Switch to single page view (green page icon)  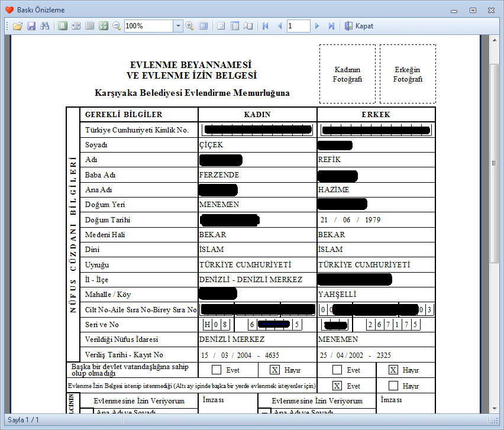point(63,26)
